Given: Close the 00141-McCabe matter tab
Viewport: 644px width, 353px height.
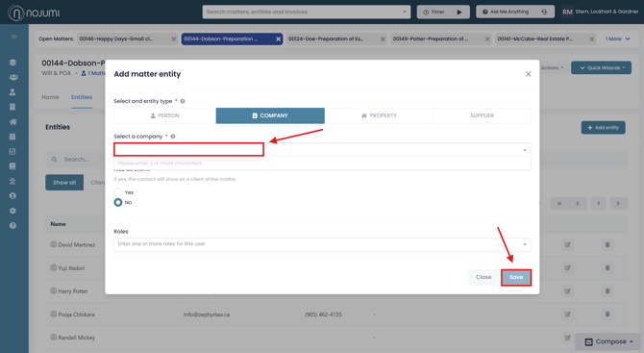Looking at the screenshot, I should point(592,39).
